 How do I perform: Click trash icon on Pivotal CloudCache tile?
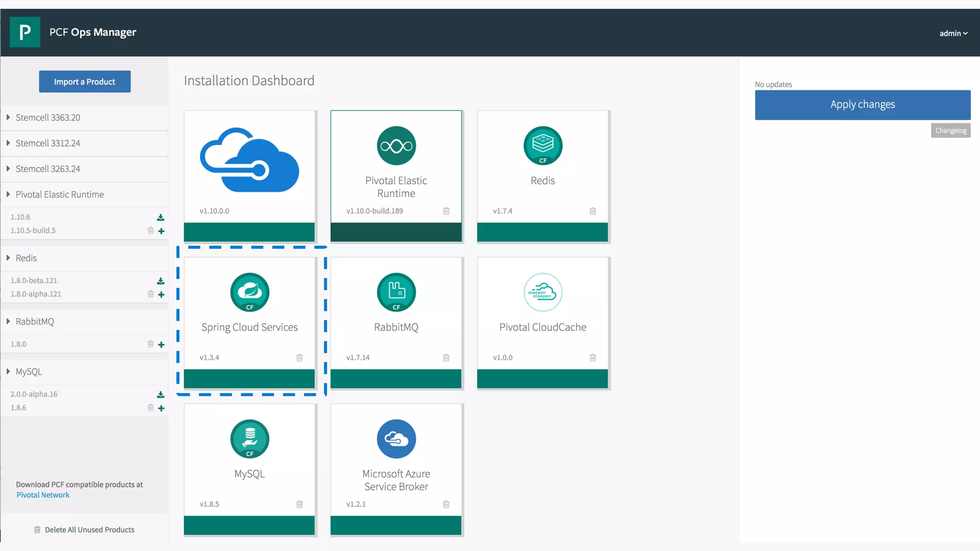(592, 358)
